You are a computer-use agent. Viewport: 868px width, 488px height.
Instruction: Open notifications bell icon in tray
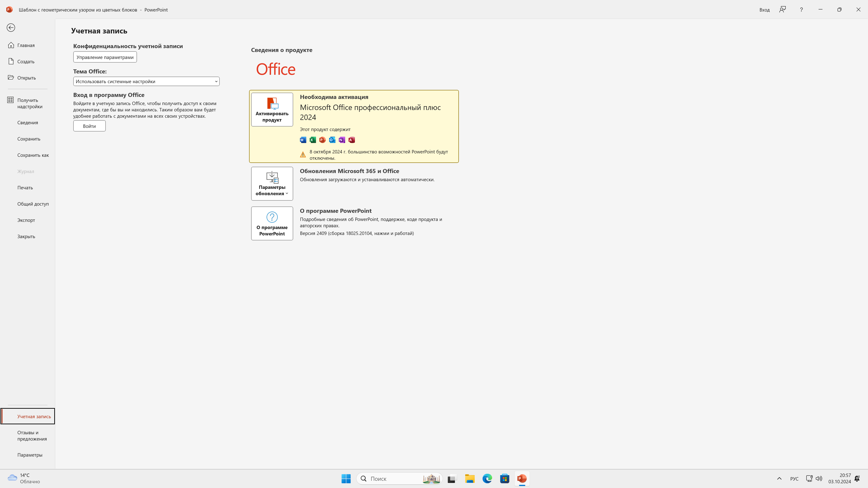pyautogui.click(x=857, y=479)
